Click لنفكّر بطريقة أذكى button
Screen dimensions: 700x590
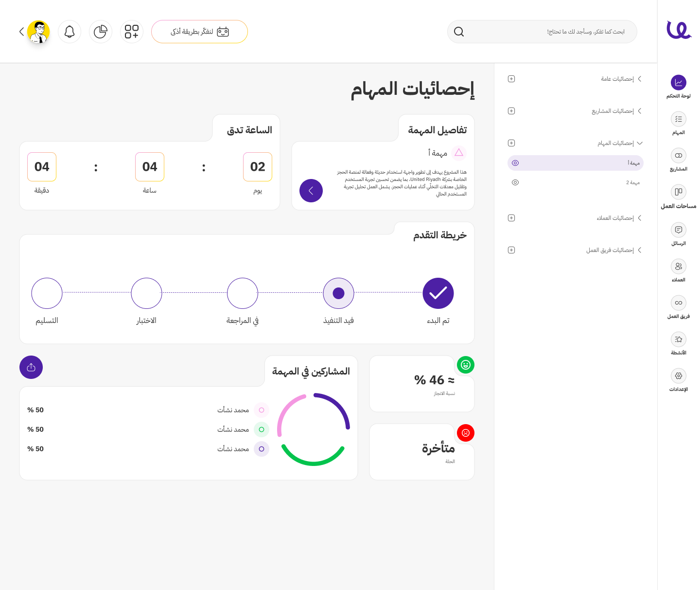pos(199,32)
